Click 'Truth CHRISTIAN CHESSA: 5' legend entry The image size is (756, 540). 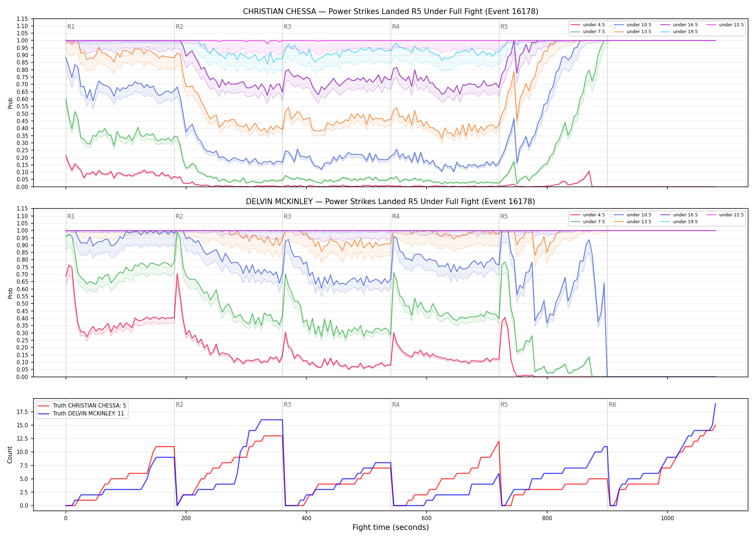[x=82, y=406]
